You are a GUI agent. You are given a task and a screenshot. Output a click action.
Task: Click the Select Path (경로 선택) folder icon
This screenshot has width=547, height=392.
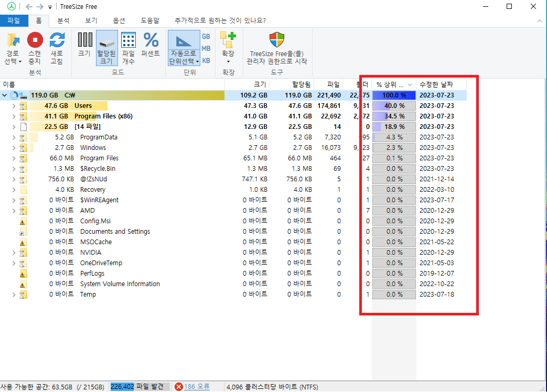point(13,40)
